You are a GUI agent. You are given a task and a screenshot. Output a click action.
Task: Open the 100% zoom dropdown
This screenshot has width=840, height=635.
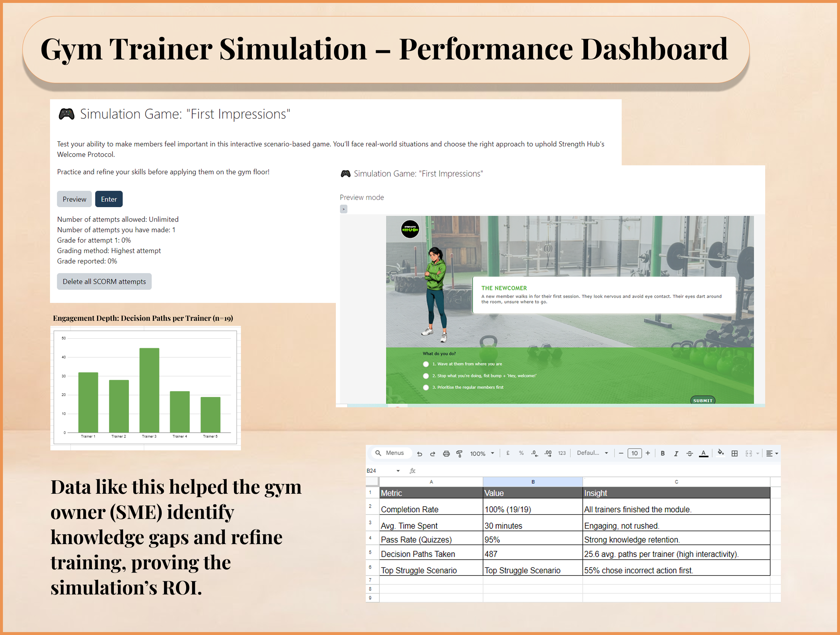pos(482,454)
